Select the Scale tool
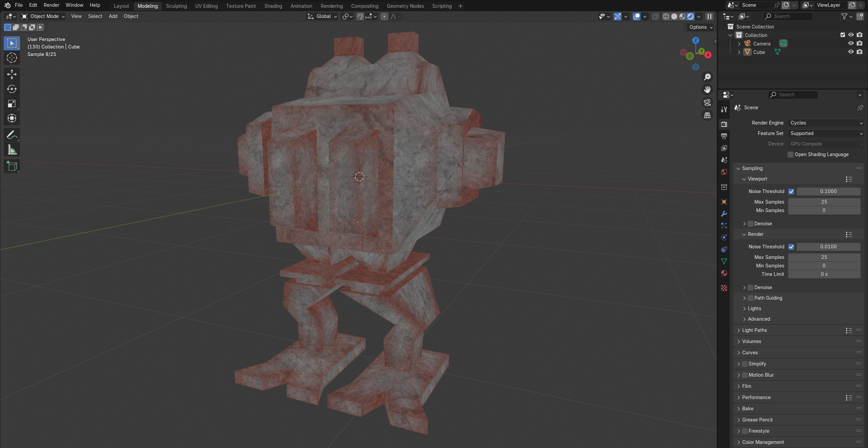 tap(12, 104)
